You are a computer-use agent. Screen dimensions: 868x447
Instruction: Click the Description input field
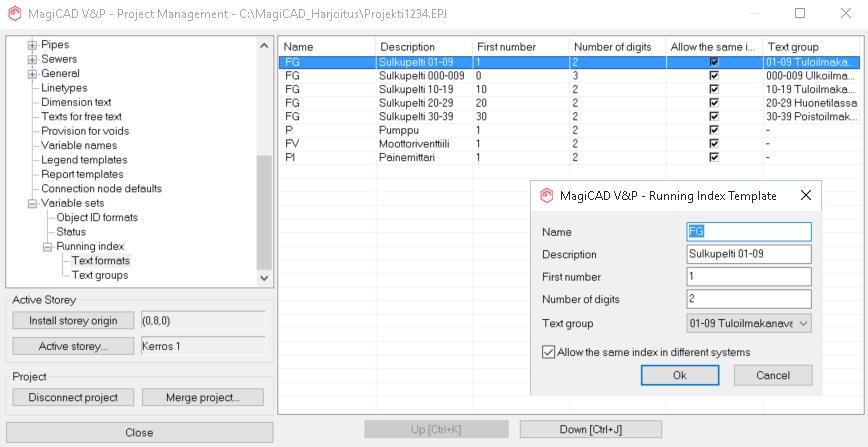click(x=749, y=254)
